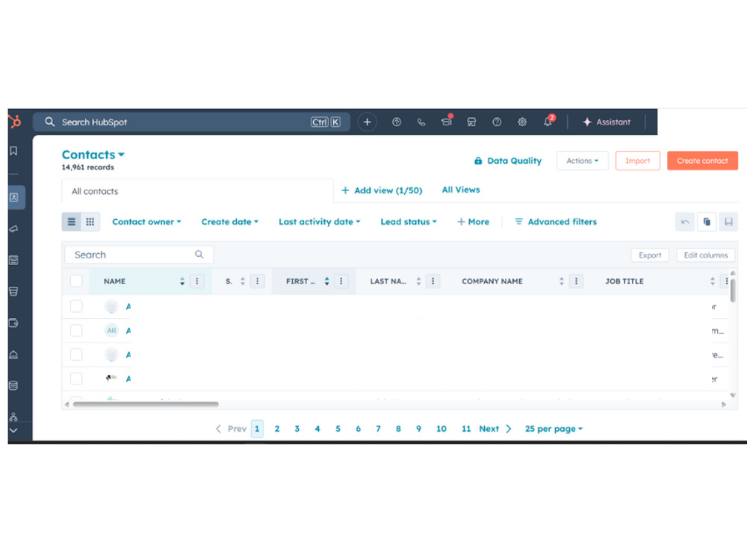The width and height of the screenshot is (747, 560).
Task: Expand the sidebar with bottom chevron
Action: (x=13, y=431)
